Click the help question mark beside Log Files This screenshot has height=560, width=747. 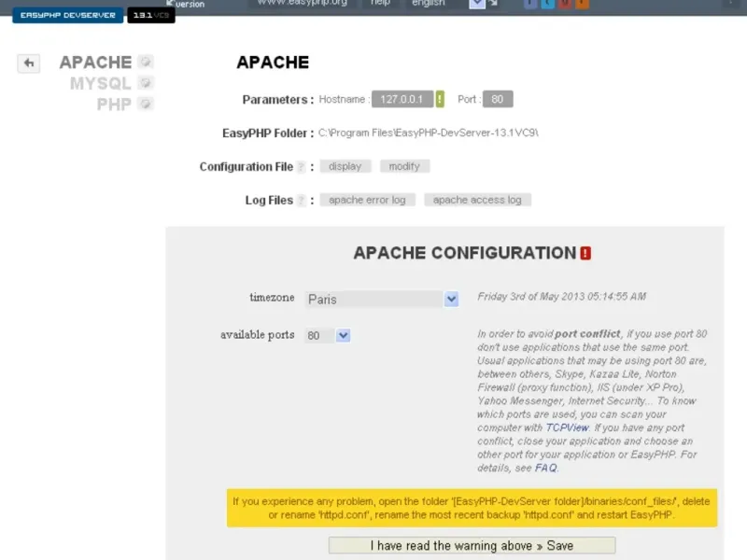301,201
